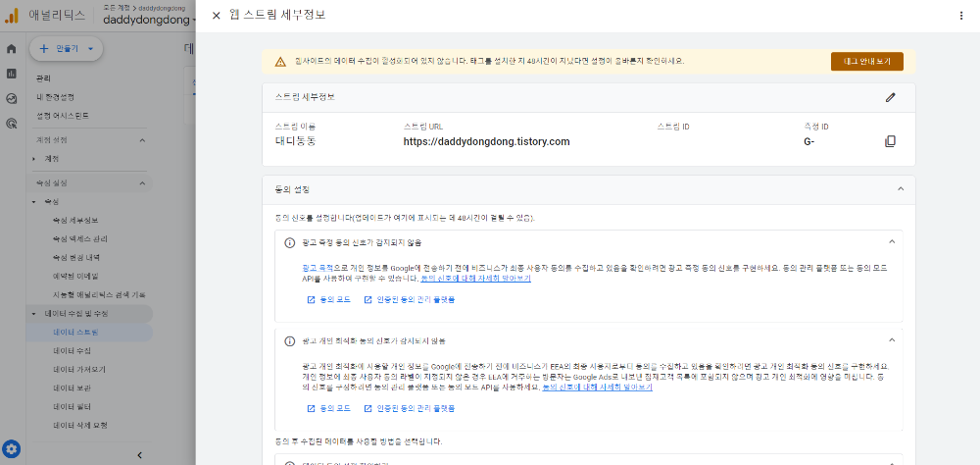The width and height of the screenshot is (980, 465).
Task: Expand the 계정 tree item
Action: 33,159
